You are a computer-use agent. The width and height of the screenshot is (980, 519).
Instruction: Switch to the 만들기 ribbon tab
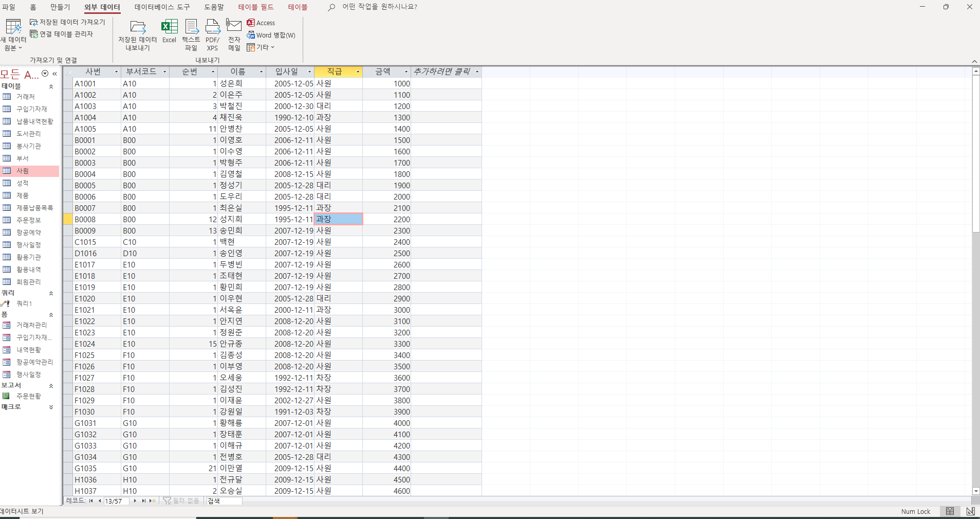click(x=60, y=7)
